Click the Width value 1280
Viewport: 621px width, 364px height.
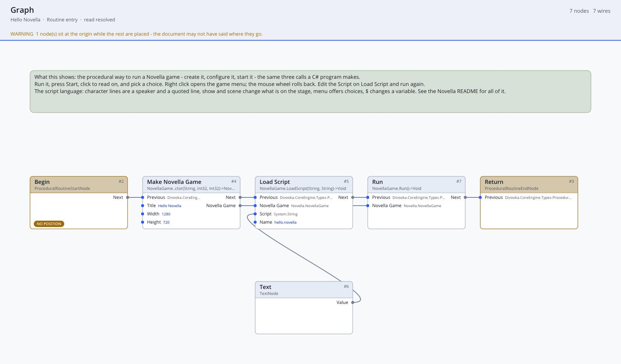point(166,214)
